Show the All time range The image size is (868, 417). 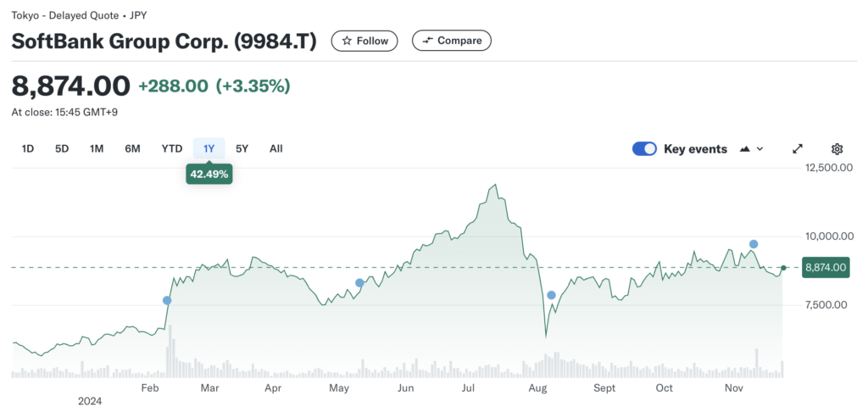[x=275, y=148]
